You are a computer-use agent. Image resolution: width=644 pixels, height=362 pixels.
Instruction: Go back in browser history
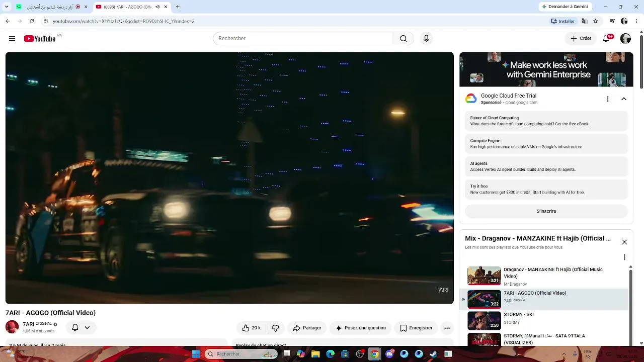(x=8, y=21)
